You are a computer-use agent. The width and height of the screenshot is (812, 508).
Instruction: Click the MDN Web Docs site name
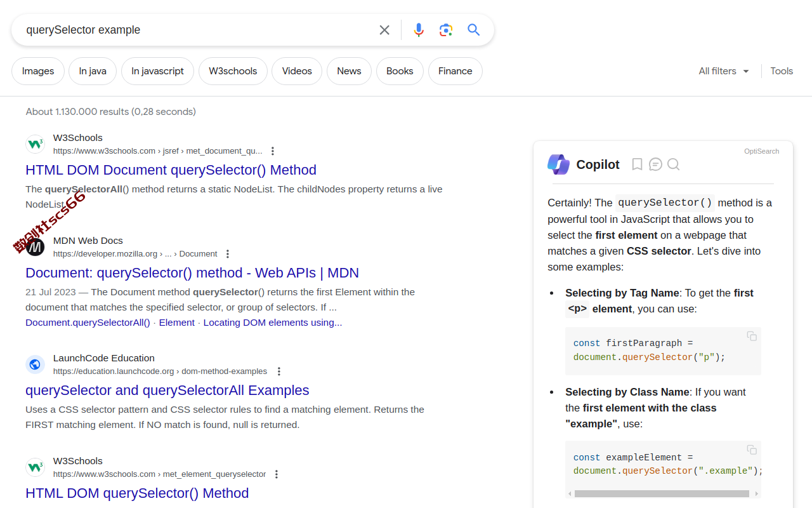pos(88,241)
